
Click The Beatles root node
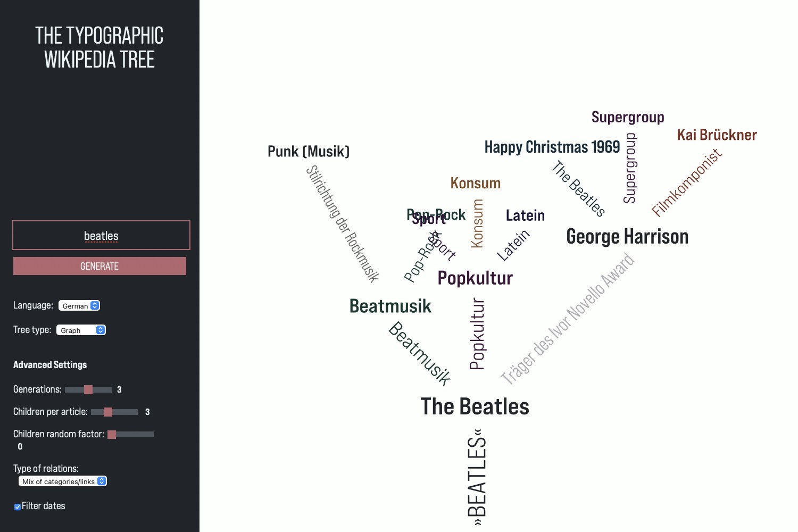pyautogui.click(x=475, y=406)
